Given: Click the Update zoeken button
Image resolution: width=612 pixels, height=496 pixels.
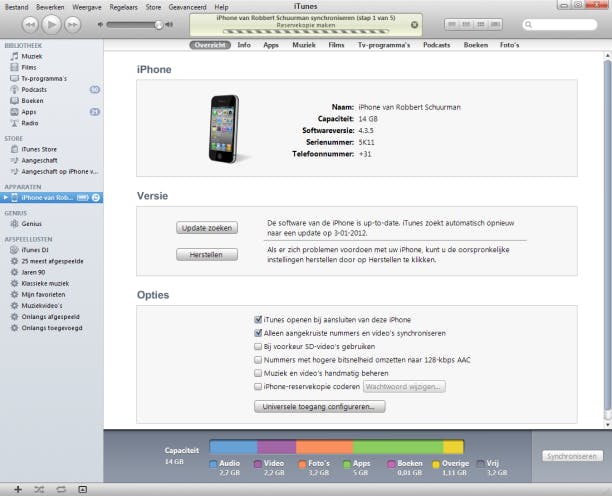Looking at the screenshot, I should pyautogui.click(x=207, y=228).
